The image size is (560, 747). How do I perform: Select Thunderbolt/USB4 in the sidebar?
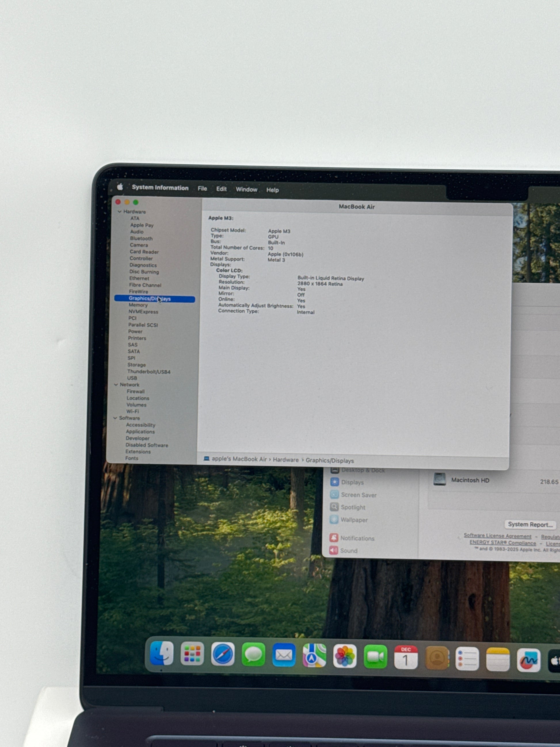pyautogui.click(x=148, y=372)
